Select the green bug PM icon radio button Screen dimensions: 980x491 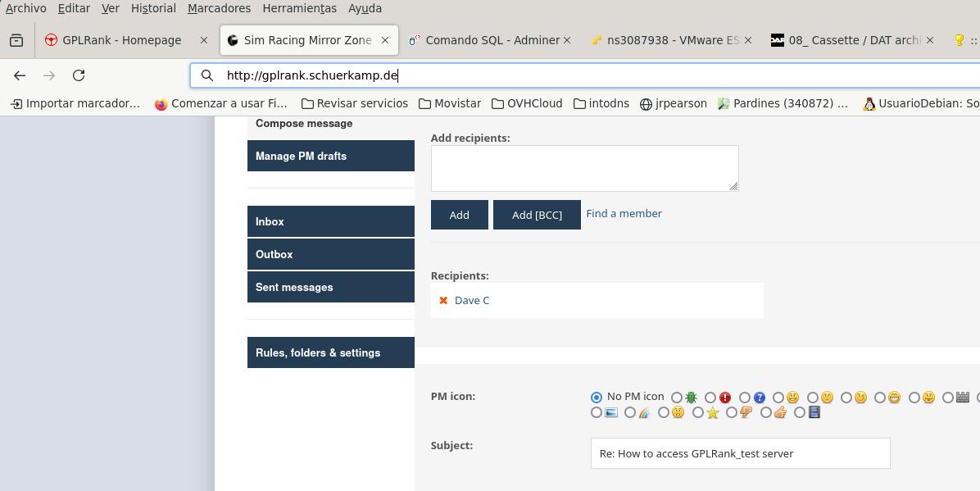[677, 398]
